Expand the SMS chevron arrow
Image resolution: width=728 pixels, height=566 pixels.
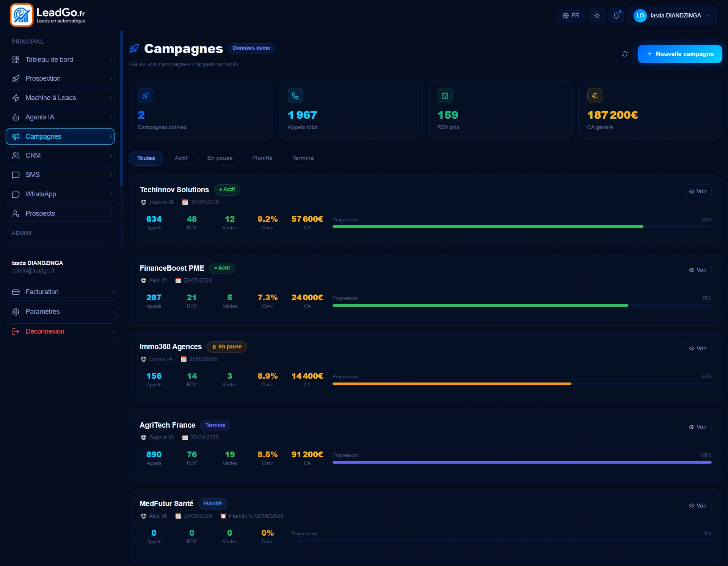coord(111,175)
